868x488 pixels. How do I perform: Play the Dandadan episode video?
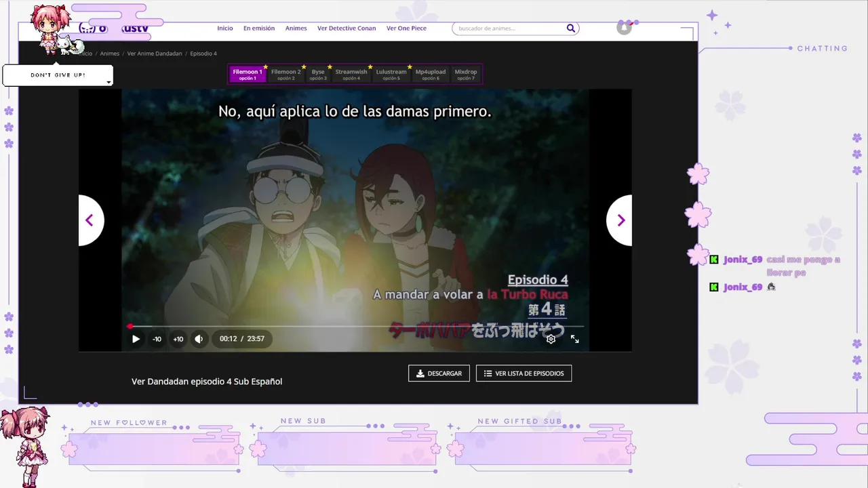pos(136,339)
